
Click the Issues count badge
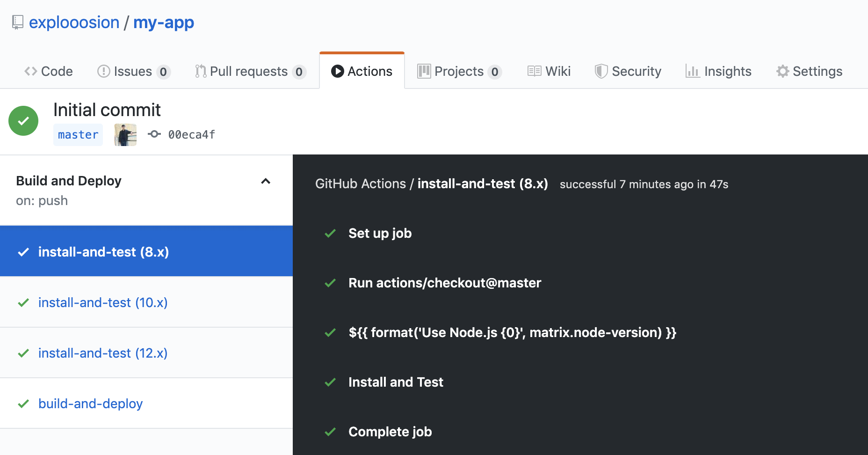163,72
